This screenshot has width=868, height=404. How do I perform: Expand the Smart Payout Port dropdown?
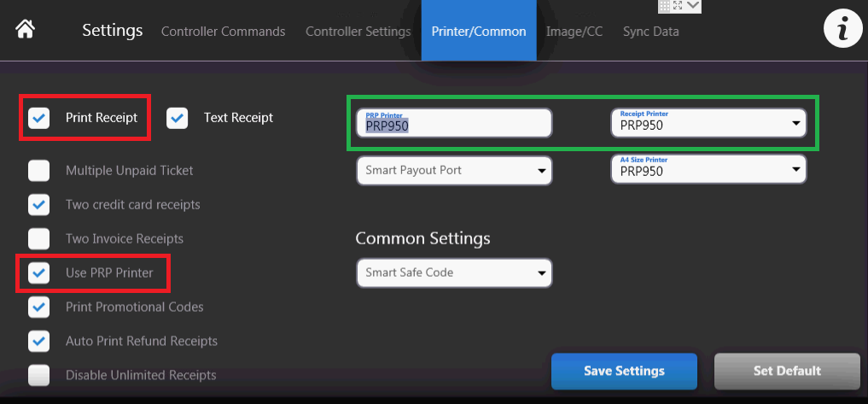pyautogui.click(x=454, y=171)
